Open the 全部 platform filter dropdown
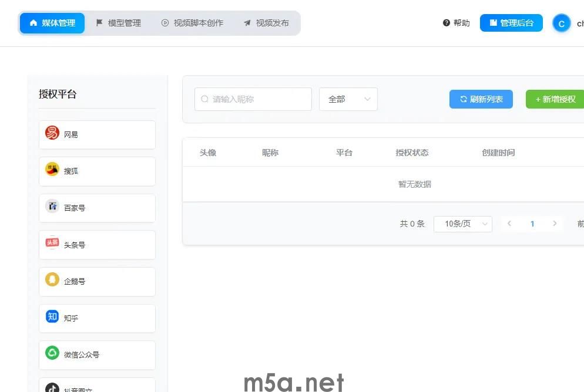The height and width of the screenshot is (392, 584). [x=348, y=99]
